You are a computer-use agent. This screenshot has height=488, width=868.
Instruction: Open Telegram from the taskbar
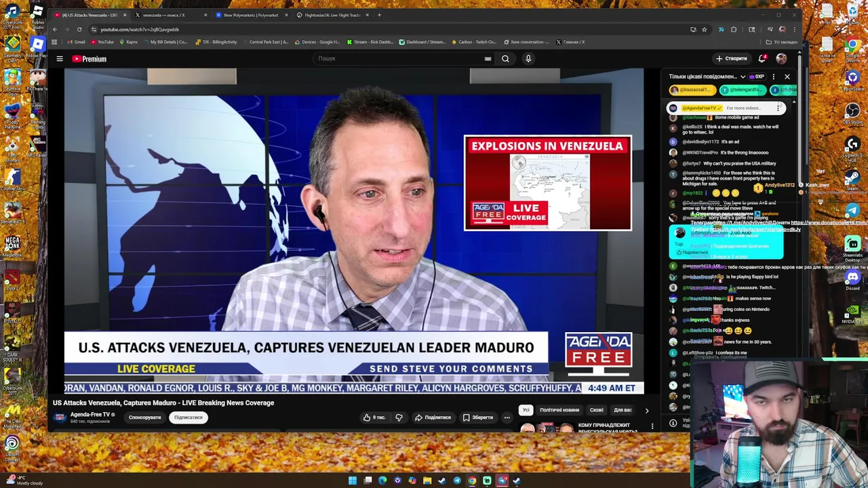pyautogui.click(x=457, y=481)
